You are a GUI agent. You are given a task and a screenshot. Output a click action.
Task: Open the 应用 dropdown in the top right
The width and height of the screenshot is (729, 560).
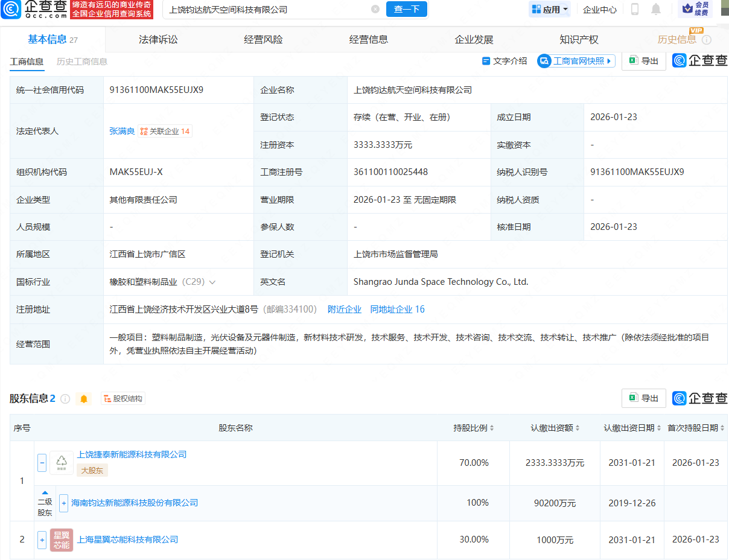pyautogui.click(x=549, y=8)
